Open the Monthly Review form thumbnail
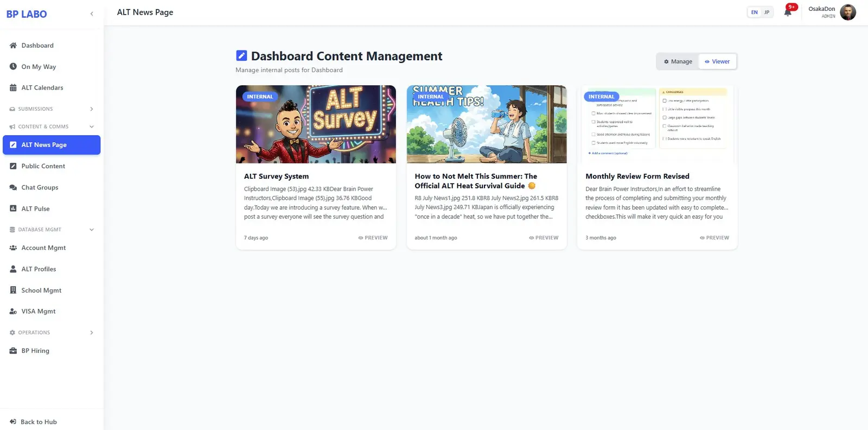Screen dimensions: 868x430 pos(658,124)
